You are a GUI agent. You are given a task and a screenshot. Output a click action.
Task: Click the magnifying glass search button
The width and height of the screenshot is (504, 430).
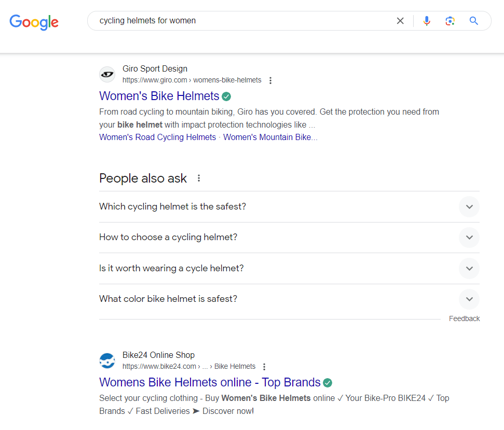click(x=473, y=21)
